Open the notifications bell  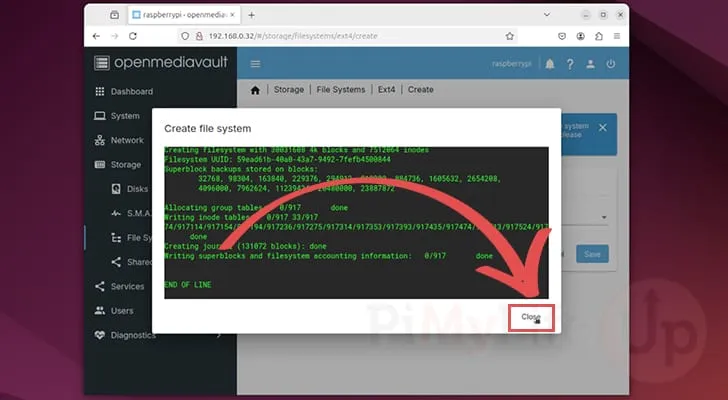click(550, 64)
